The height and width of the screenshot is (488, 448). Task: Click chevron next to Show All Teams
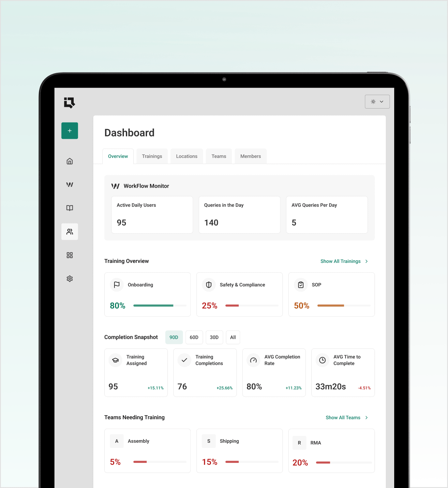367,418
